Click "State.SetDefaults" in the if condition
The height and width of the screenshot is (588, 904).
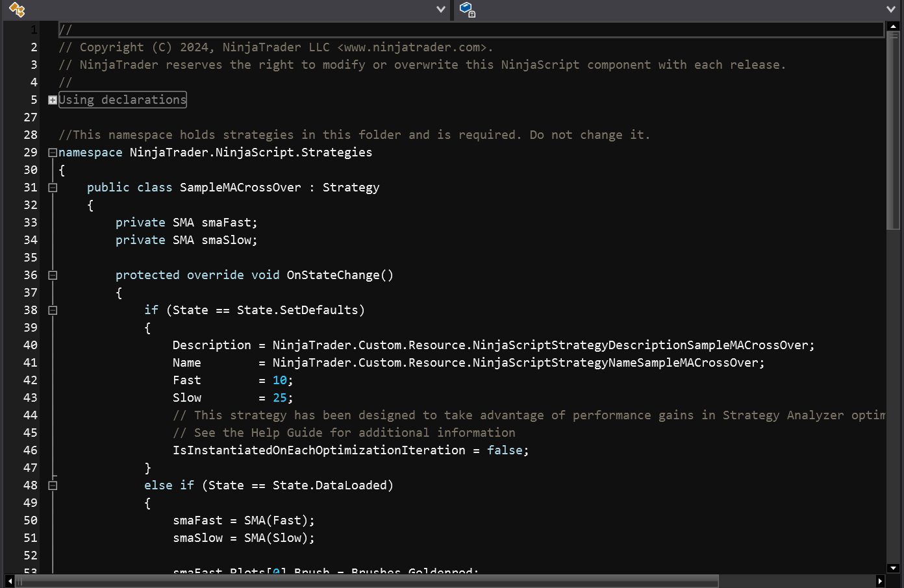297,310
